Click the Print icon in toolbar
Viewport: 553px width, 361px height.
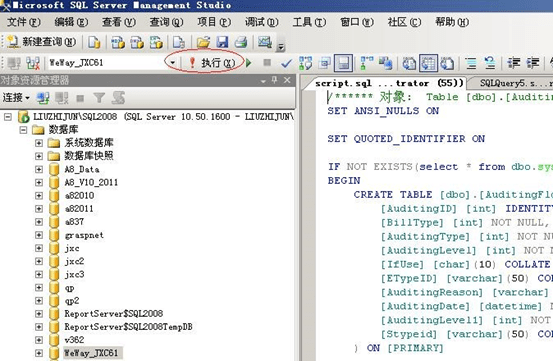tap(241, 42)
